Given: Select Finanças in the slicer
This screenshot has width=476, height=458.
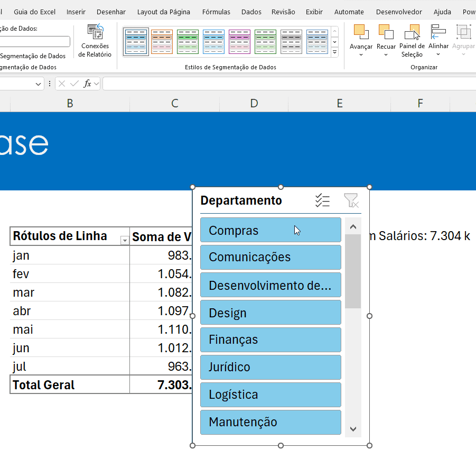Looking at the screenshot, I should coord(270,340).
